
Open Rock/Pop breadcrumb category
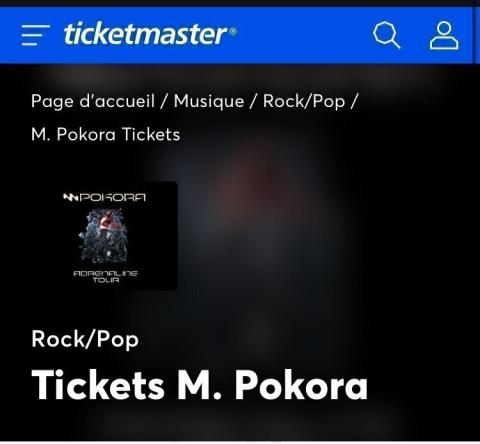tap(304, 101)
